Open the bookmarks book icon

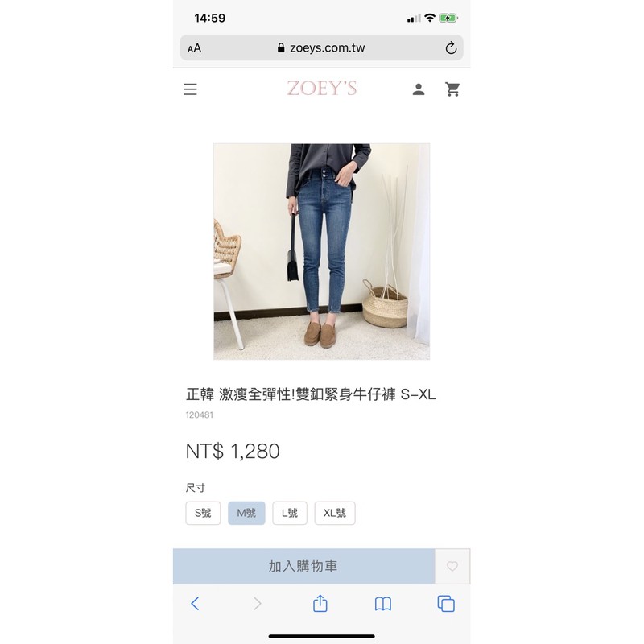tap(383, 604)
